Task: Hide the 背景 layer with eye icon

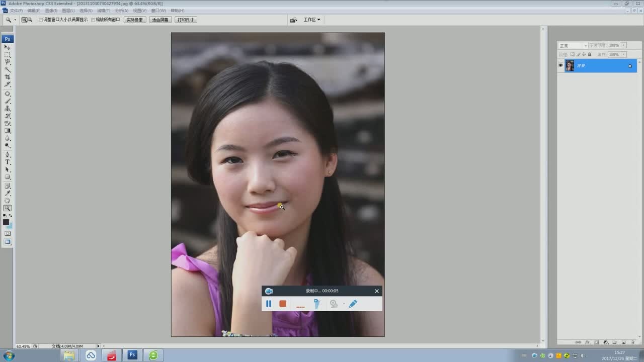Action: click(561, 65)
